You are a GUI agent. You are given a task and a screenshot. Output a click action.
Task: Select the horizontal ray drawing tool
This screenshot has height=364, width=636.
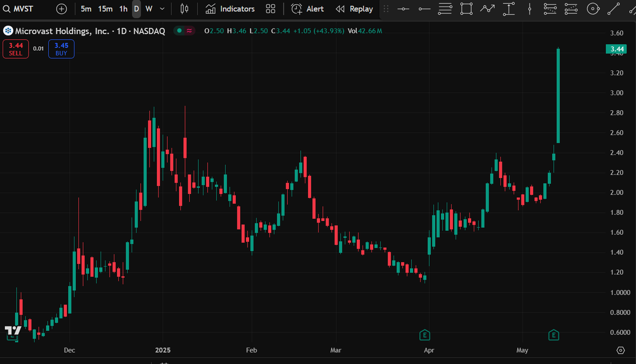tap(425, 9)
